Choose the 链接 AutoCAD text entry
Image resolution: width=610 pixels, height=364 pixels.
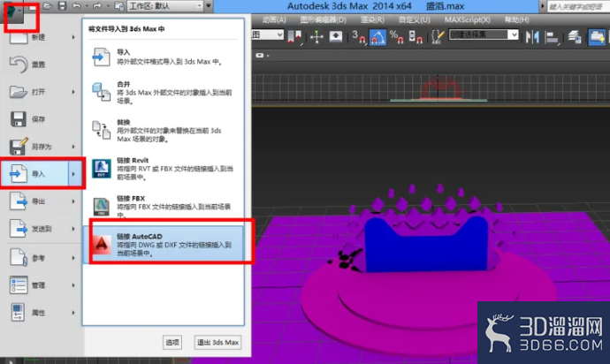140,236
